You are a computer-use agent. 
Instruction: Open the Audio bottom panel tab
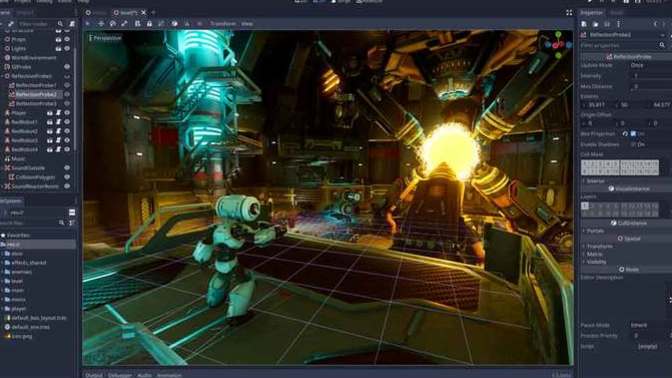click(x=144, y=375)
